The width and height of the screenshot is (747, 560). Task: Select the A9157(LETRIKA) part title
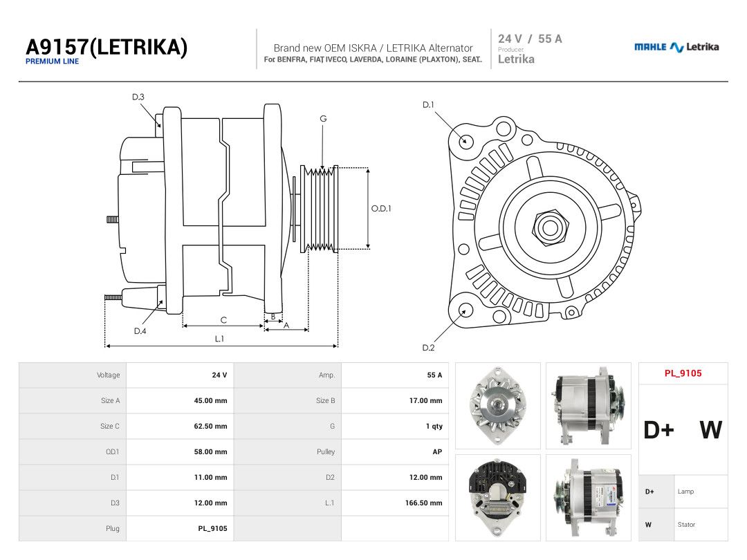pos(107,47)
